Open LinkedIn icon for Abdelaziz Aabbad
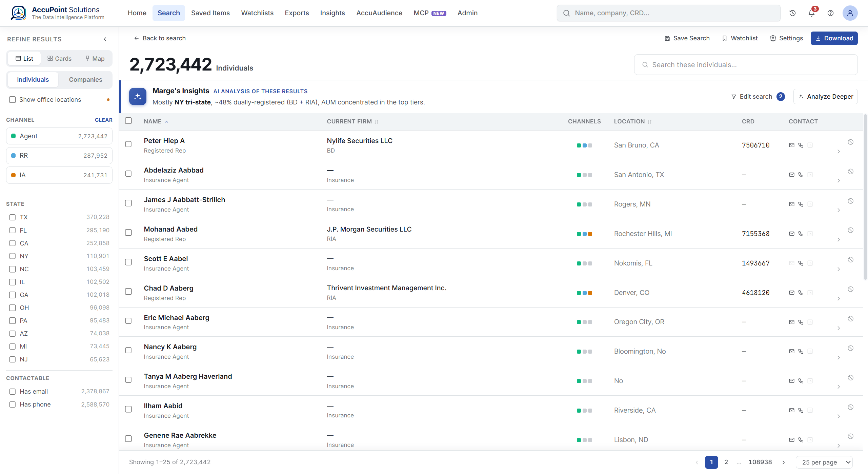The image size is (868, 474). [810, 175]
